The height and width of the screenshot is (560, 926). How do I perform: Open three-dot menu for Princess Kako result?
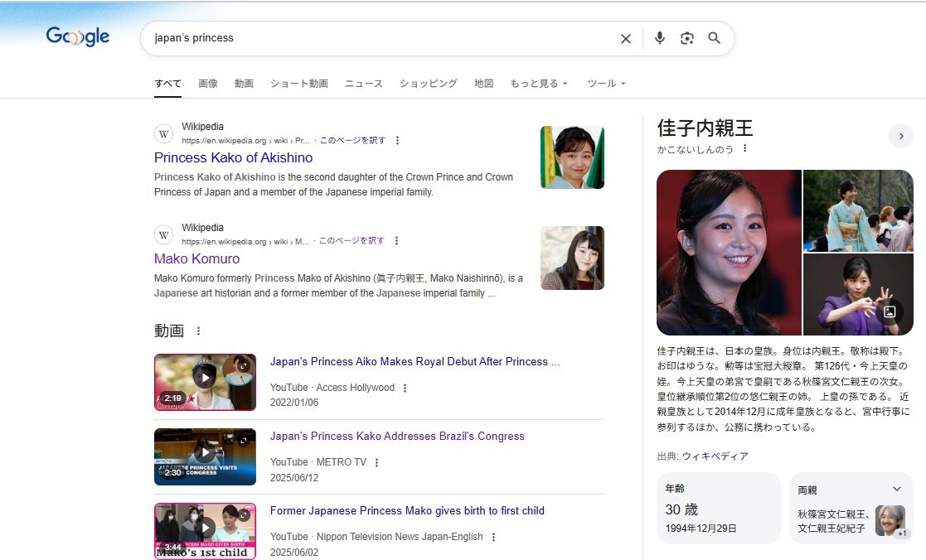(398, 141)
